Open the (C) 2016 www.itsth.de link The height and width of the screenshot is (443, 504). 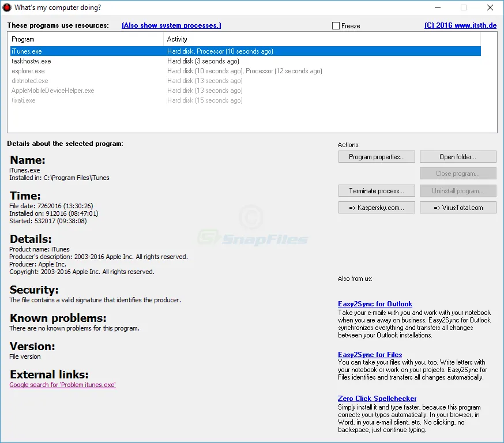click(x=460, y=25)
